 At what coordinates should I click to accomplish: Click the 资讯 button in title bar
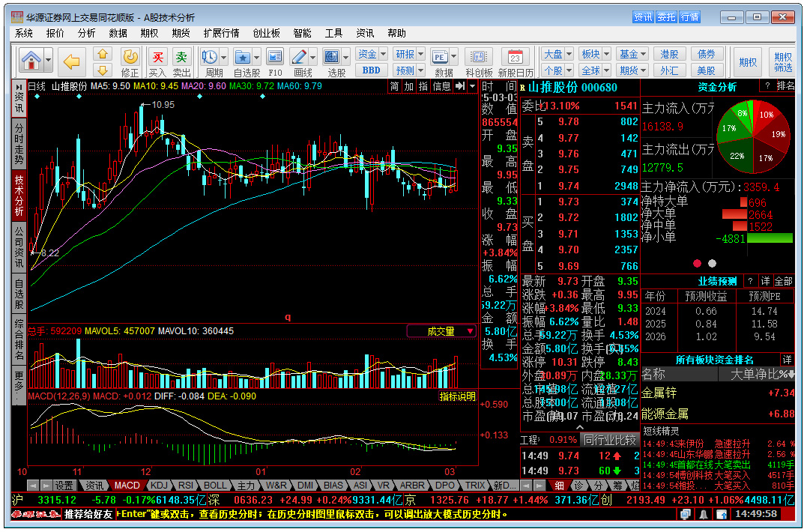click(x=643, y=17)
